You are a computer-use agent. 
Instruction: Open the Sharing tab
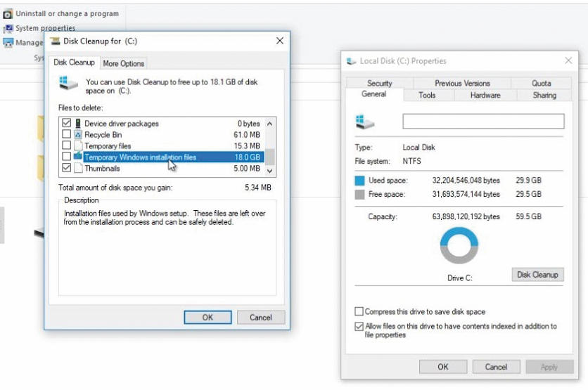544,95
